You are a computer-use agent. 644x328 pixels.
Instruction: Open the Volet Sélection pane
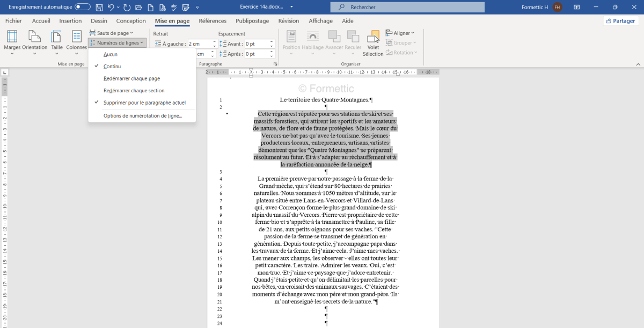click(x=373, y=43)
